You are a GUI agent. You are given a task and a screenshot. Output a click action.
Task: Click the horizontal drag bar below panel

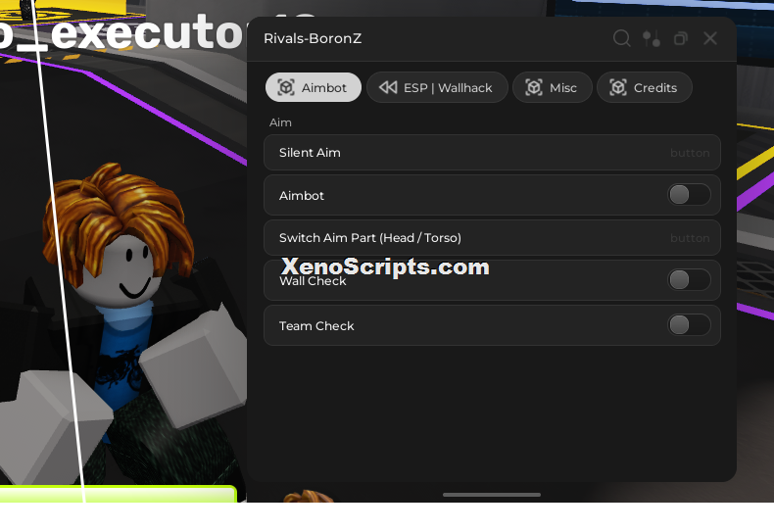[x=492, y=495]
